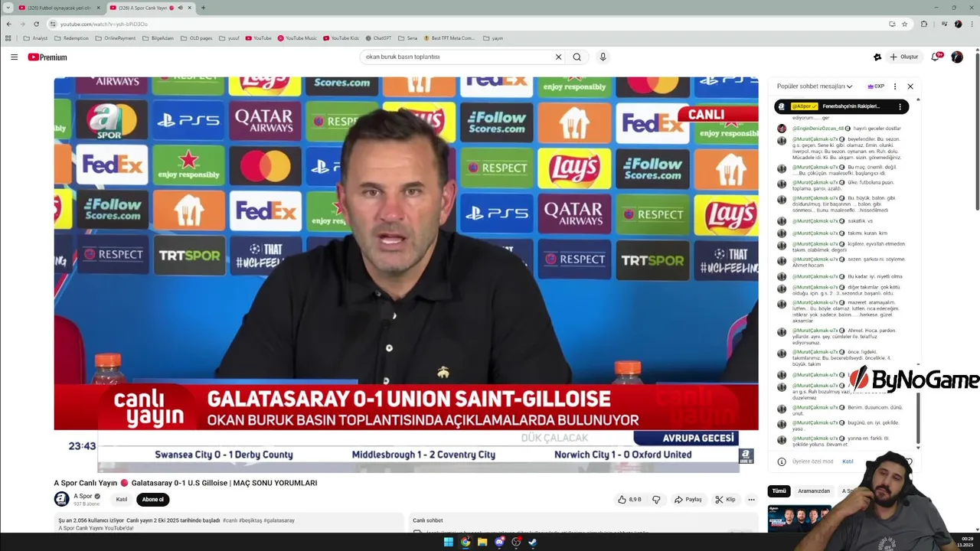This screenshot has width=980, height=551.
Task: Open the 'BilgeAdam' bookmark folder
Action: (x=158, y=38)
